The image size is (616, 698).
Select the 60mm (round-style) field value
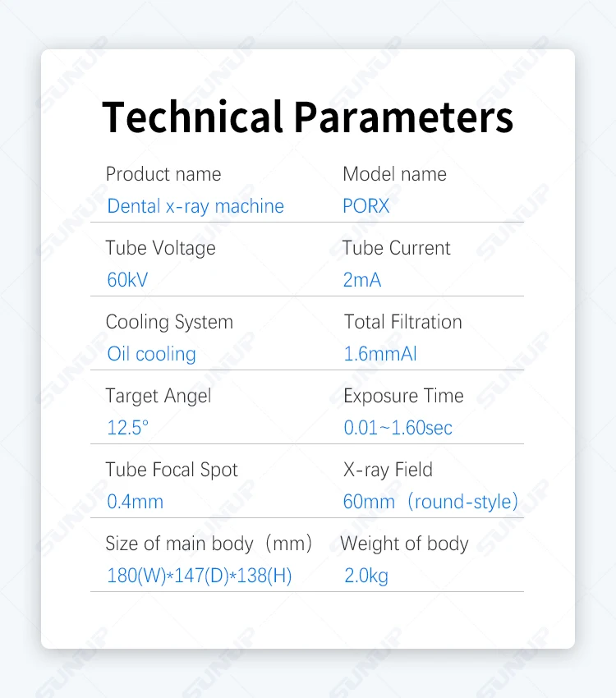pyautogui.click(x=431, y=502)
